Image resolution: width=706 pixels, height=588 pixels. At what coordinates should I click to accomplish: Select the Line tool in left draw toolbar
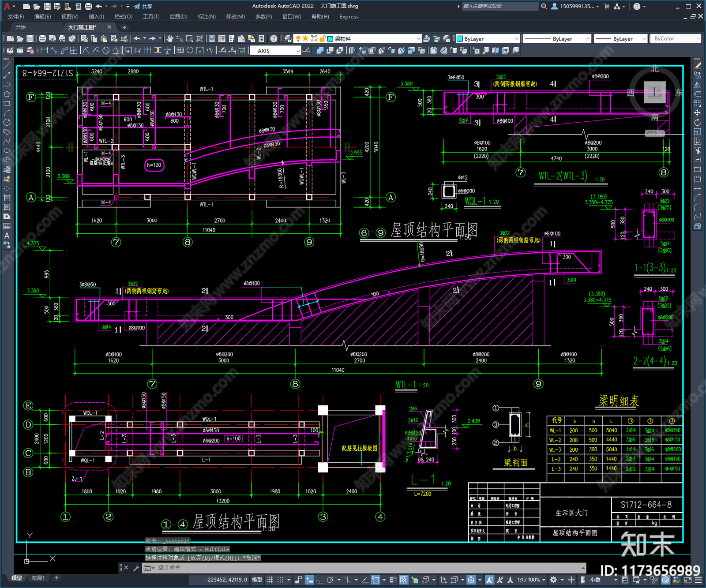(7, 66)
